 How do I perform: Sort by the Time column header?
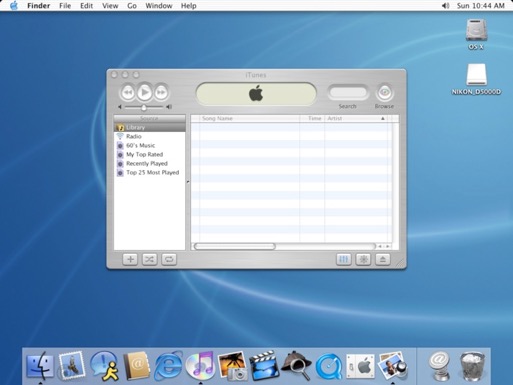pyautogui.click(x=312, y=118)
